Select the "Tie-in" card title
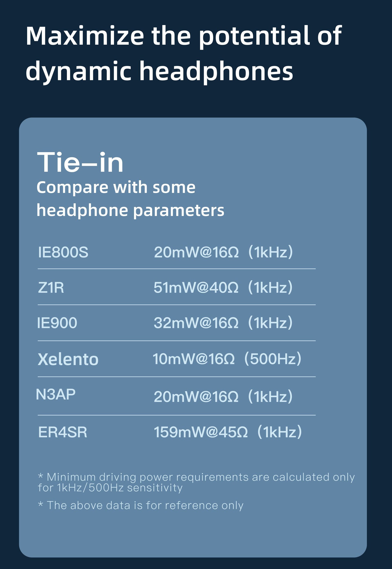 [x=80, y=163]
